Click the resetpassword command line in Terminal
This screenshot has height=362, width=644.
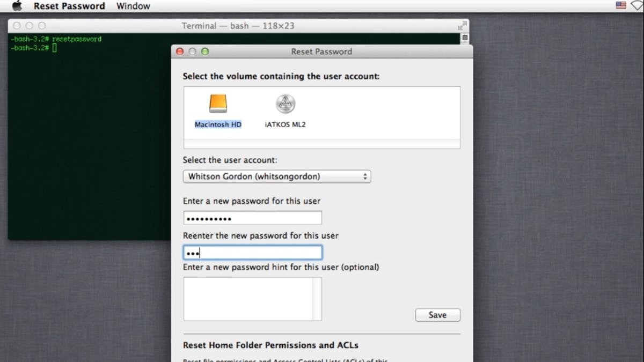pos(56,39)
